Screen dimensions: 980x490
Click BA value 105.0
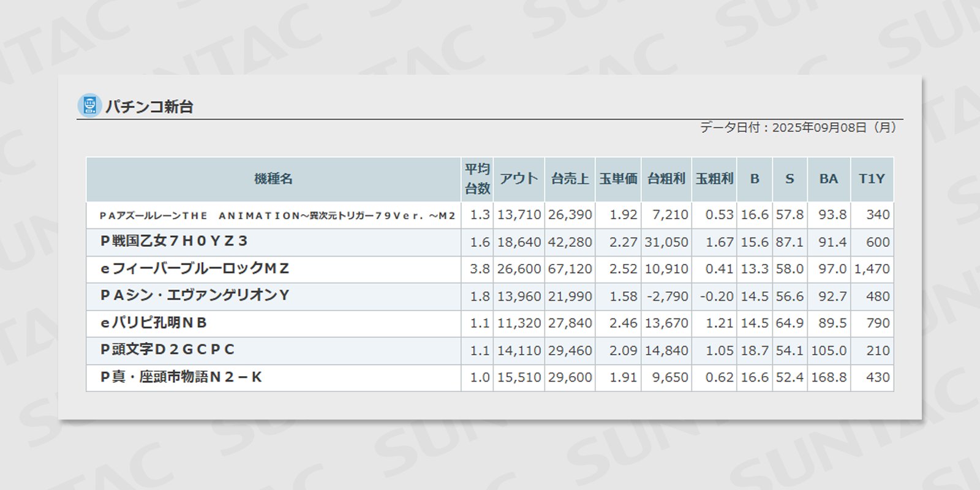click(x=829, y=350)
